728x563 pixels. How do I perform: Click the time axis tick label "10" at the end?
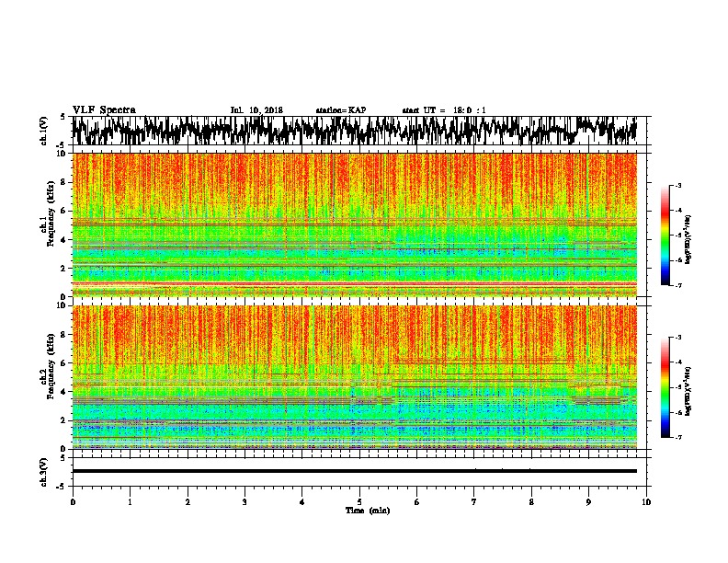(646, 502)
